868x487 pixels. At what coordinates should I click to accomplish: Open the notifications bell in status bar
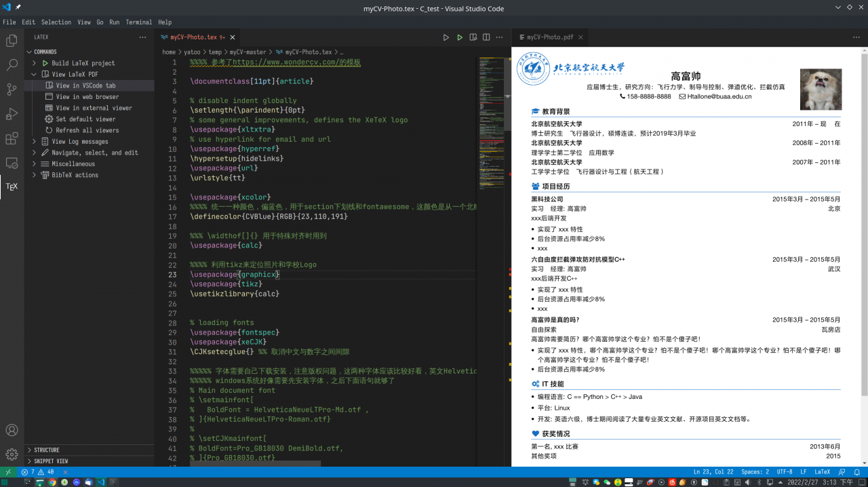(x=859, y=471)
